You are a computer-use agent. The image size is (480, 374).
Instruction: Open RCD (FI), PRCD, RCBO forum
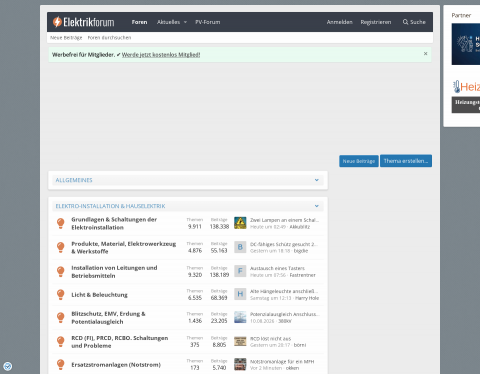click(x=120, y=342)
